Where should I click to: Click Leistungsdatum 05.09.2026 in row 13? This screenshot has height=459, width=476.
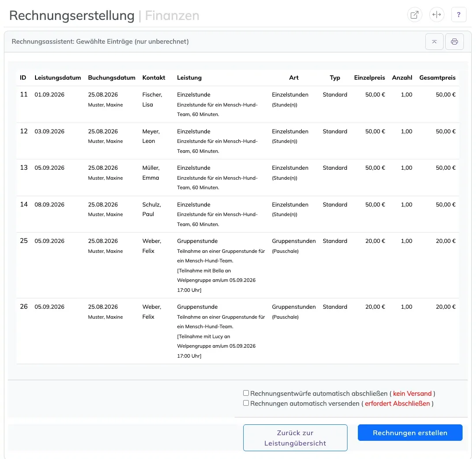tap(49, 168)
